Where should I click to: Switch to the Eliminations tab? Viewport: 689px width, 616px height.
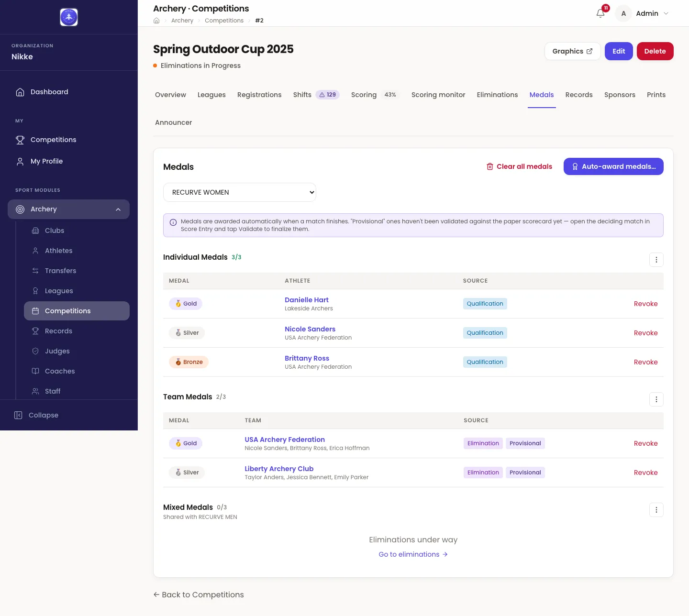click(x=497, y=95)
